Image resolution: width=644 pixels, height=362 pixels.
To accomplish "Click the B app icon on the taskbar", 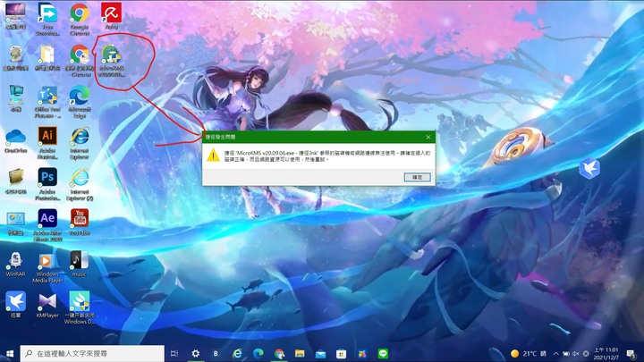I will tap(216, 353).
